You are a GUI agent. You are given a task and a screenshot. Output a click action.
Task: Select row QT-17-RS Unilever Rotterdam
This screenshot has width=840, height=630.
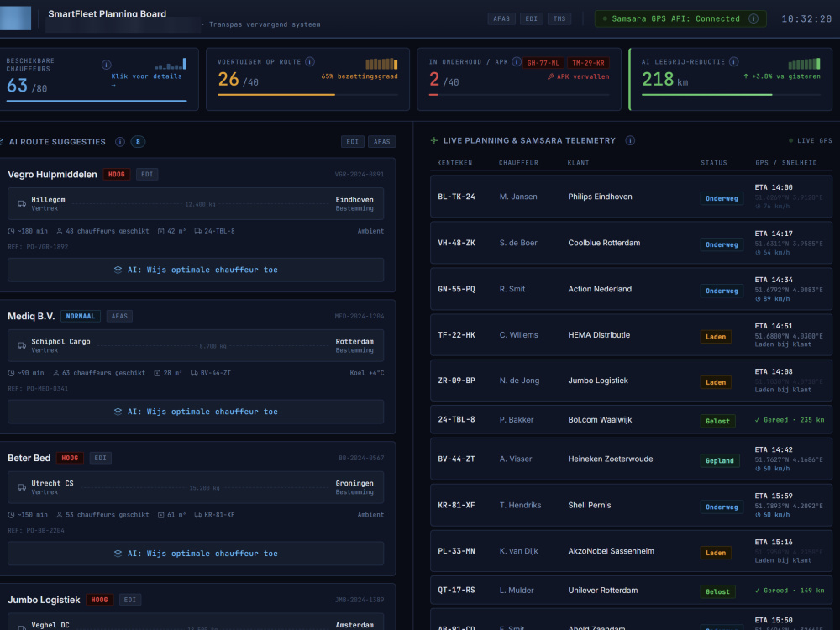point(631,591)
